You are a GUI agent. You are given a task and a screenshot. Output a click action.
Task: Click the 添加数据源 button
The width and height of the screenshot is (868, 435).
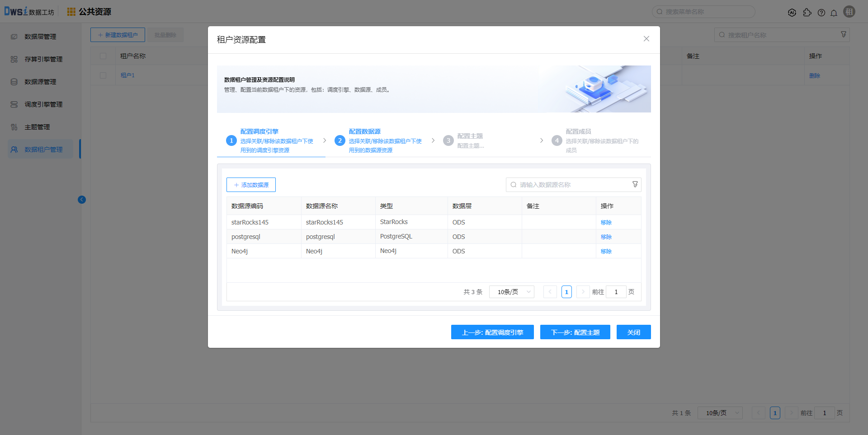tap(251, 185)
